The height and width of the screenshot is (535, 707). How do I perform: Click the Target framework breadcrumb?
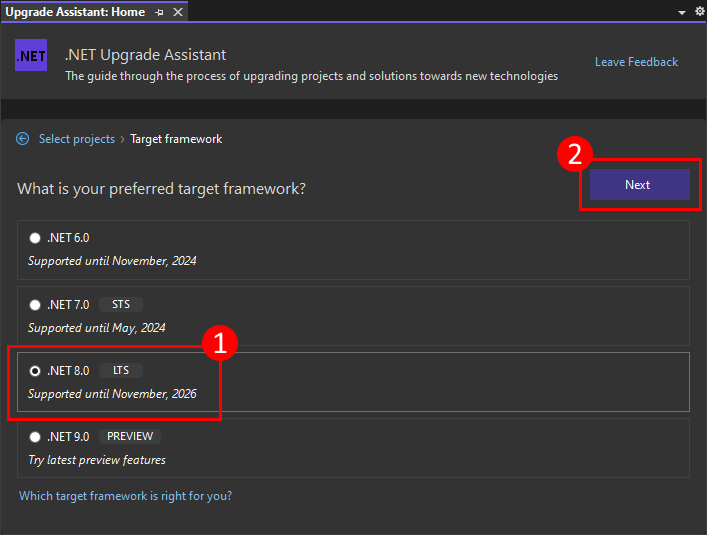coord(176,139)
